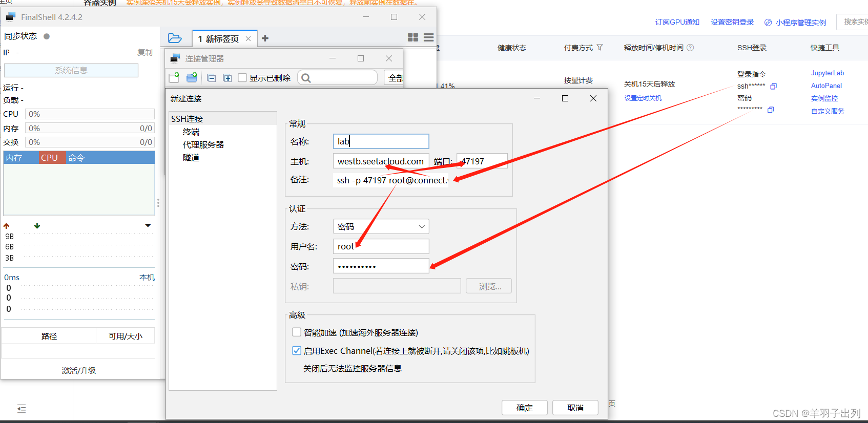Open AutoPanel quick tool link
This screenshot has height=423, width=868.
tap(826, 86)
